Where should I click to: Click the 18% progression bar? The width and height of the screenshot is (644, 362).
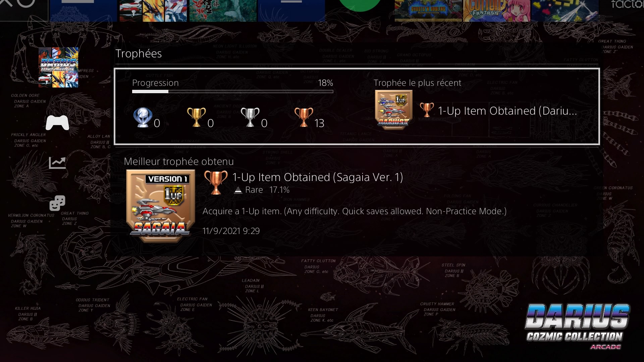[x=233, y=92]
